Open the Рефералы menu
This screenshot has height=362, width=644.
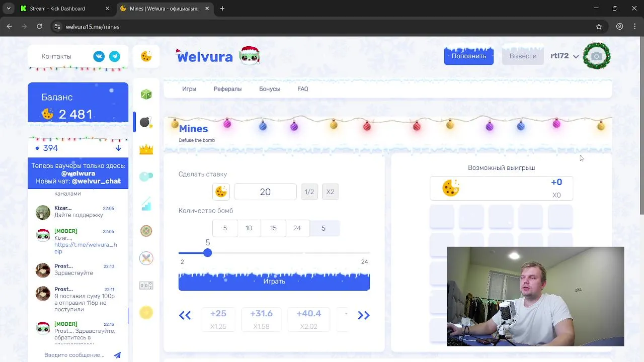click(x=227, y=89)
